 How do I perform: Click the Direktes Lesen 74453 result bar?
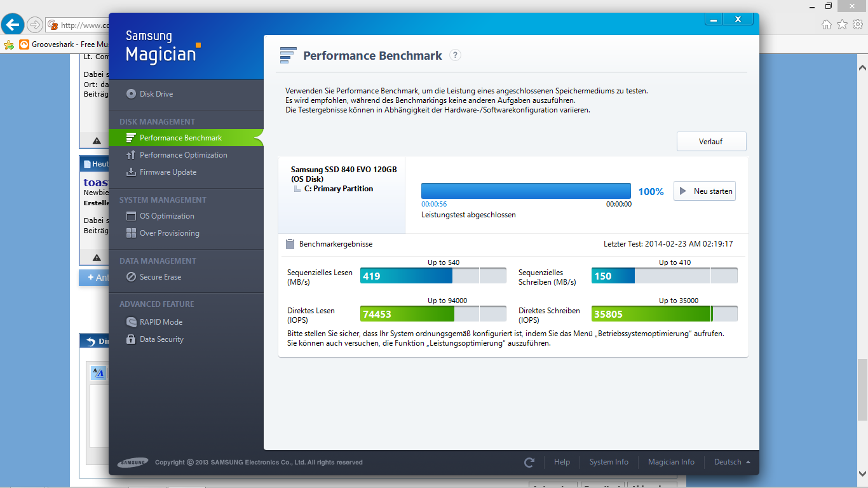pos(433,313)
